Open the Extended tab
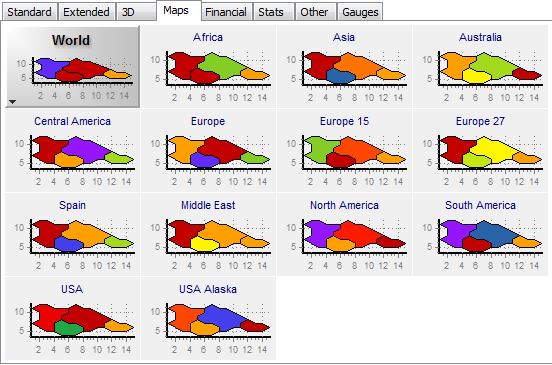The image size is (552, 365). (86, 12)
